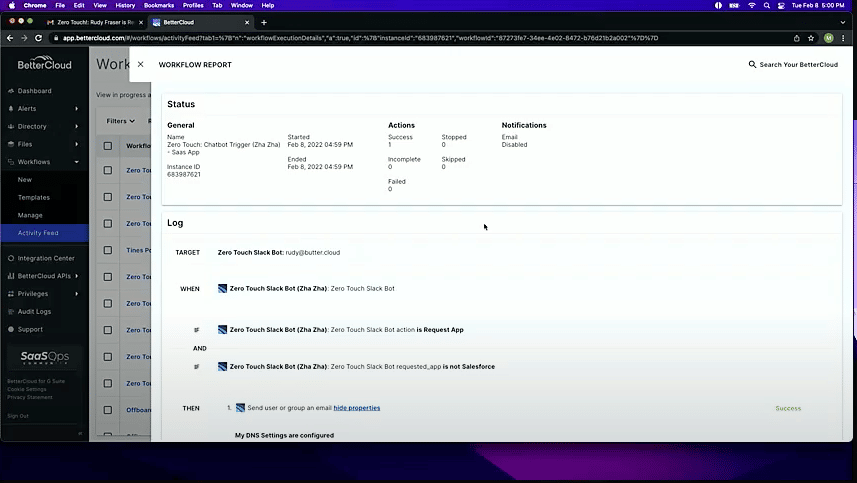Reload the page in Chrome

pos(38,38)
